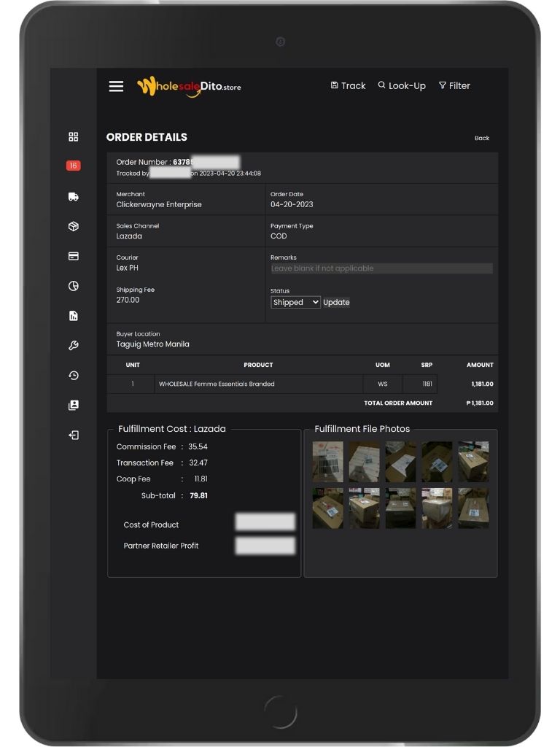Click the Back link

click(482, 138)
